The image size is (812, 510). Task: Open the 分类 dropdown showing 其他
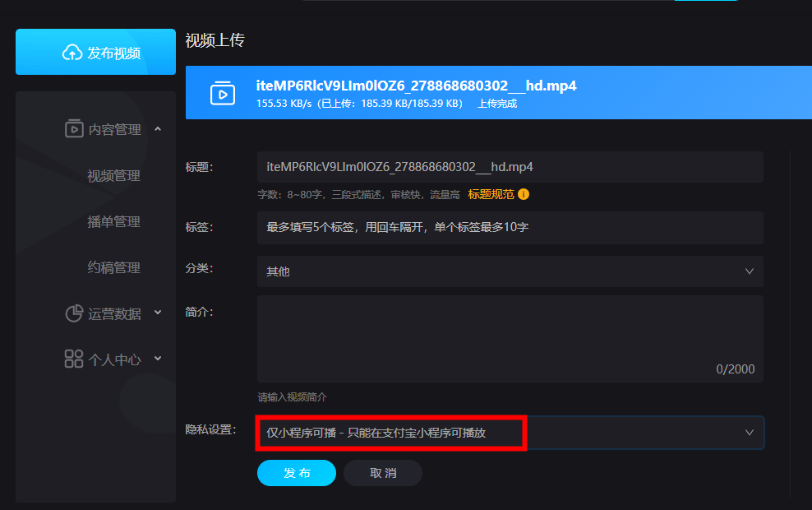[510, 271]
